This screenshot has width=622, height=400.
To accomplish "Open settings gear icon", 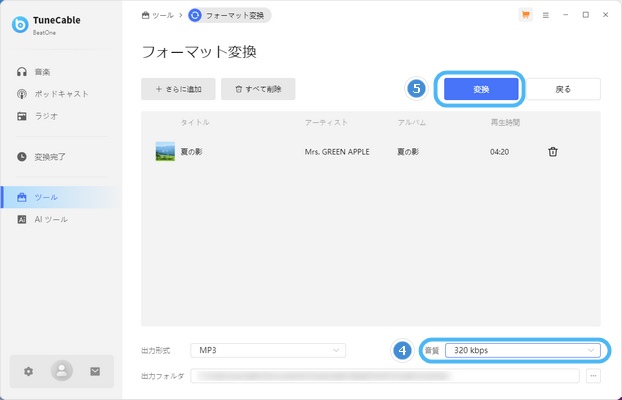I will point(28,371).
